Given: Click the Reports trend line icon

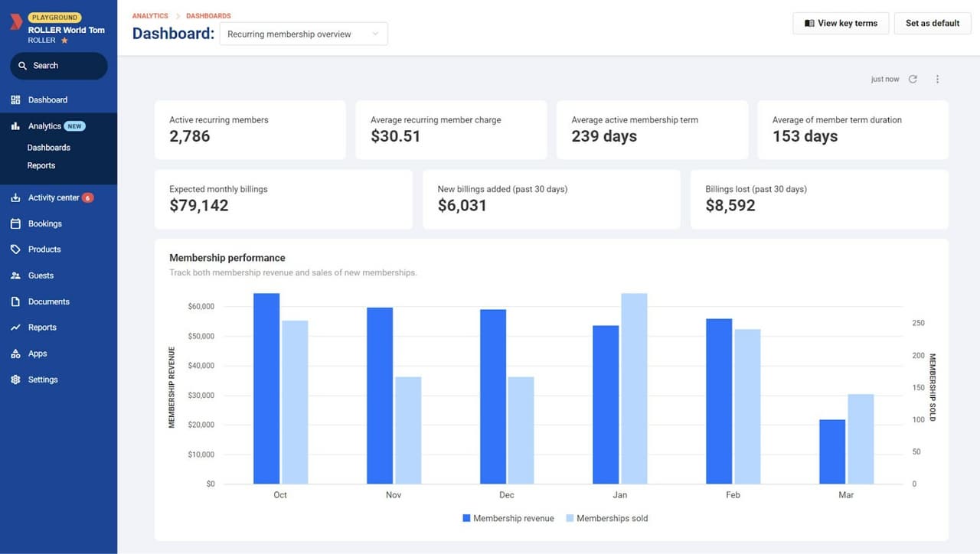Looking at the screenshot, I should (x=17, y=327).
